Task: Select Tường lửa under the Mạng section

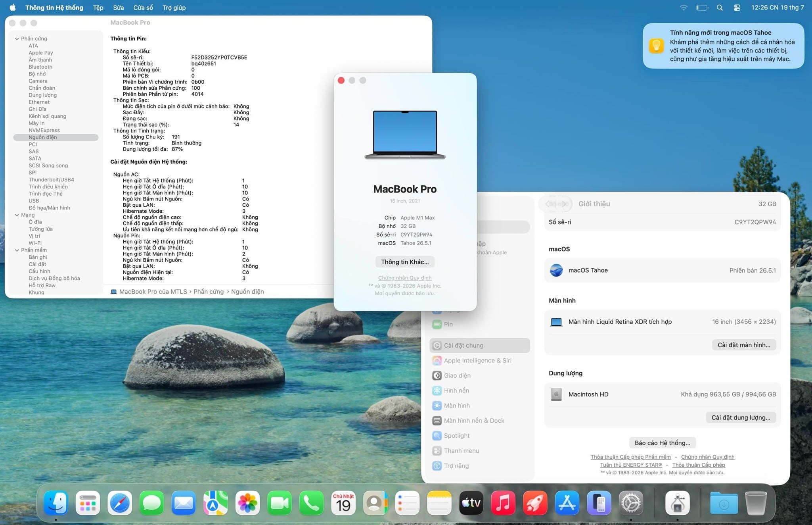Action: (40, 229)
